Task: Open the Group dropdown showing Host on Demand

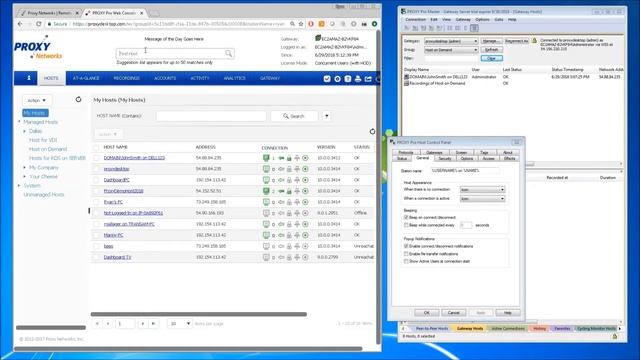Action: point(451,50)
